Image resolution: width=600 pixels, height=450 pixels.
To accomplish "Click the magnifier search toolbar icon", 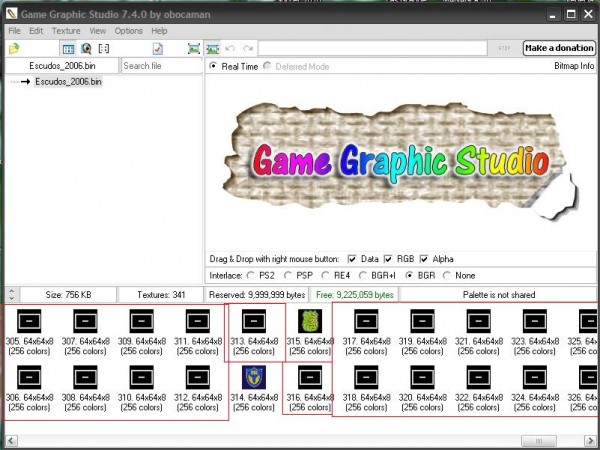I will click(86, 49).
